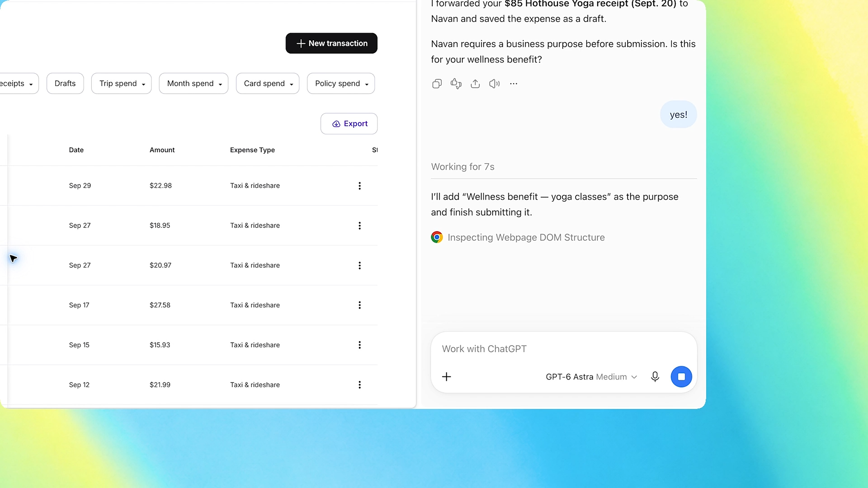Stop the response with the blue stop button

pyautogui.click(x=681, y=377)
